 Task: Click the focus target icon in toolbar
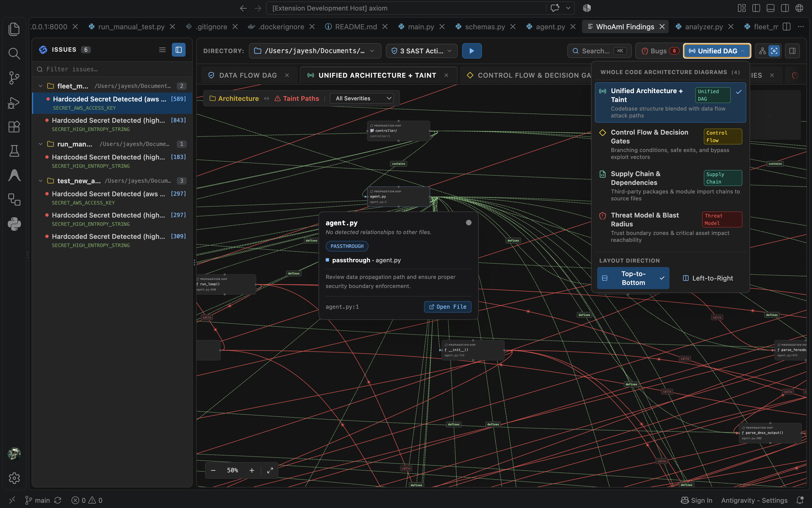pyautogui.click(x=774, y=51)
